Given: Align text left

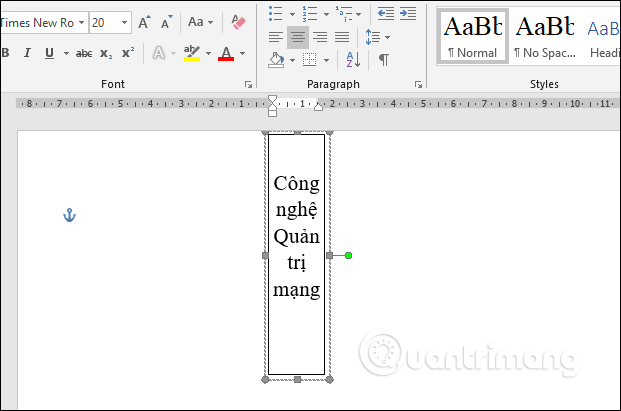Looking at the screenshot, I should pos(276,37).
